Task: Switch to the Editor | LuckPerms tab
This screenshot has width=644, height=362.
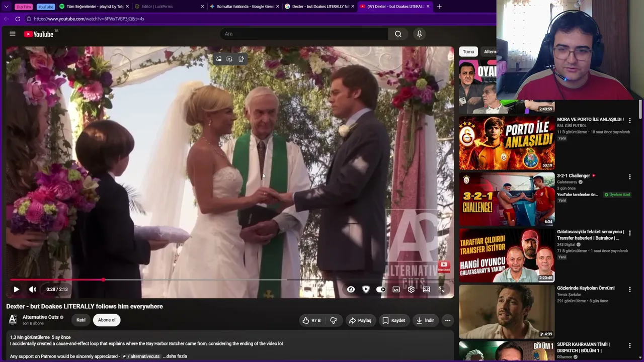Action: [x=169, y=7]
